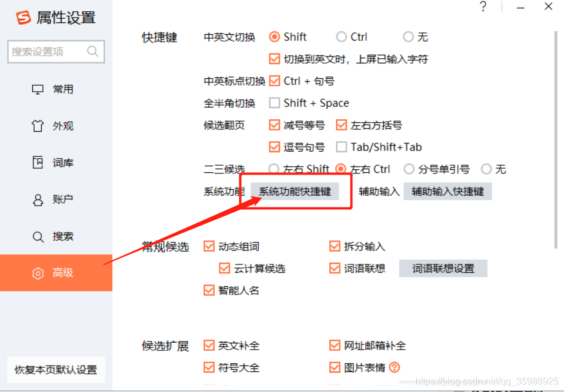Image resolution: width=564 pixels, height=392 pixels.
Task: Open the 常用 settings section icon
Action: pos(38,89)
